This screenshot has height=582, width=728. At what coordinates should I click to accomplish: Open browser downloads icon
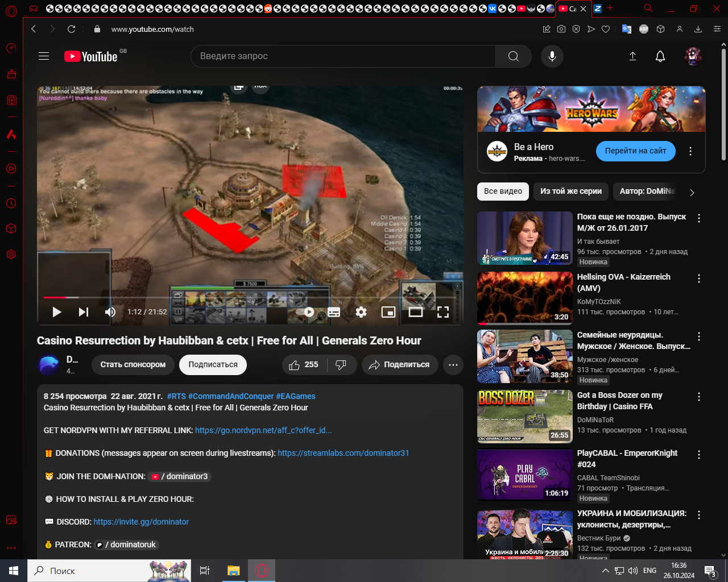(x=698, y=29)
